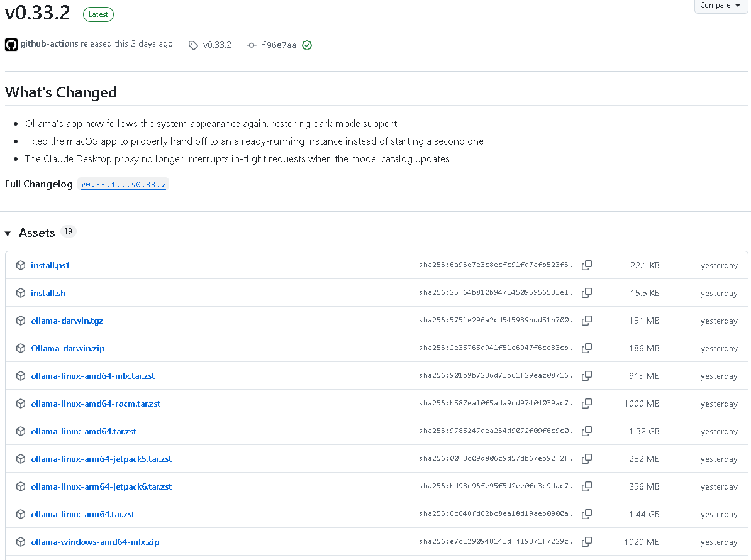Download ollama-linux-amd64-rocm.tar.zst
751x560 pixels.
96,404
